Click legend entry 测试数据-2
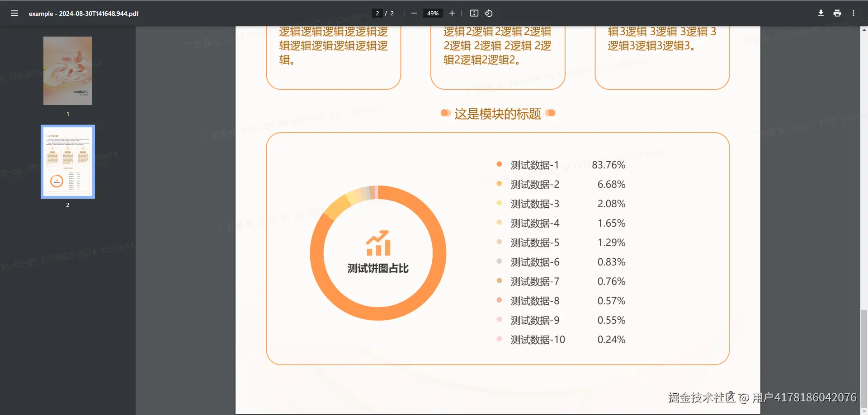 point(535,184)
